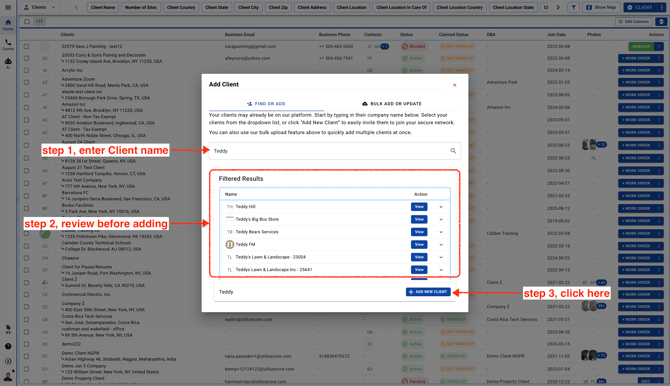Click the three-dot menu beside CLIENT button
Screen dimensions: 670x386
point(662,7)
